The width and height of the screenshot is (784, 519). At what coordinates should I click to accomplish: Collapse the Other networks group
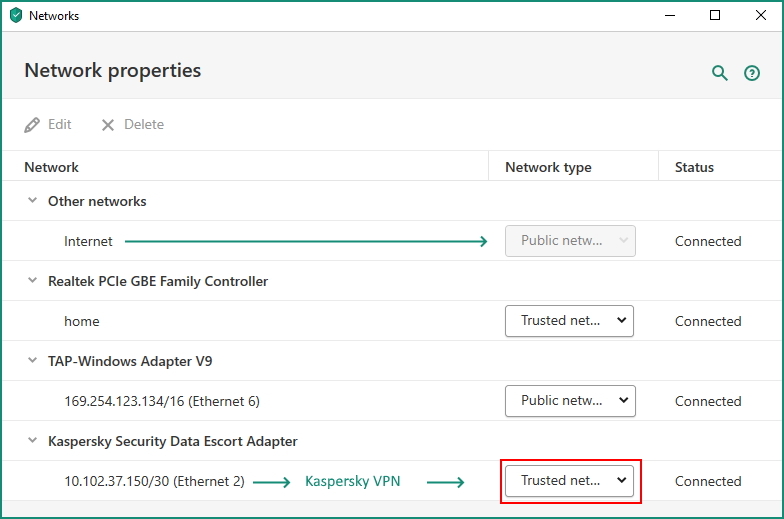(32, 201)
